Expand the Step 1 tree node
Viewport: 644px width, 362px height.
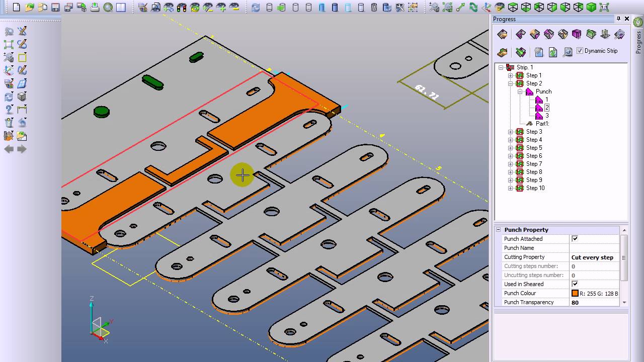click(x=510, y=75)
